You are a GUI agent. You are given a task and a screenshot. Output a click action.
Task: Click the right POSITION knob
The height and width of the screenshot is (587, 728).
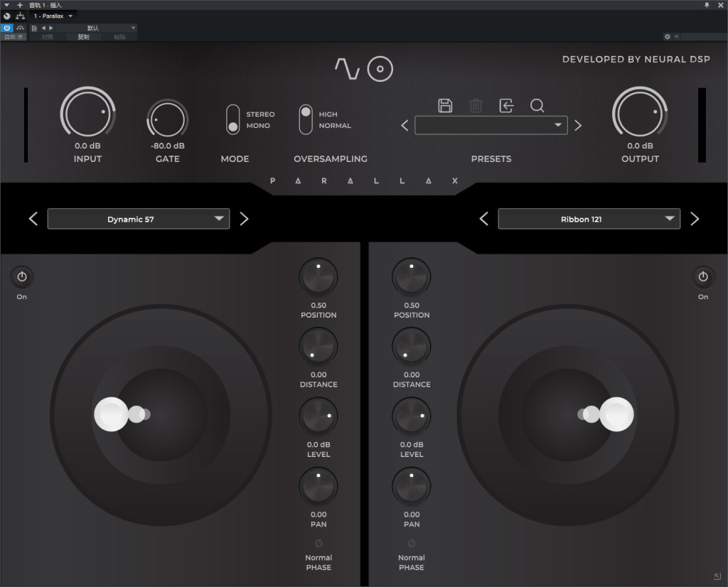point(412,277)
